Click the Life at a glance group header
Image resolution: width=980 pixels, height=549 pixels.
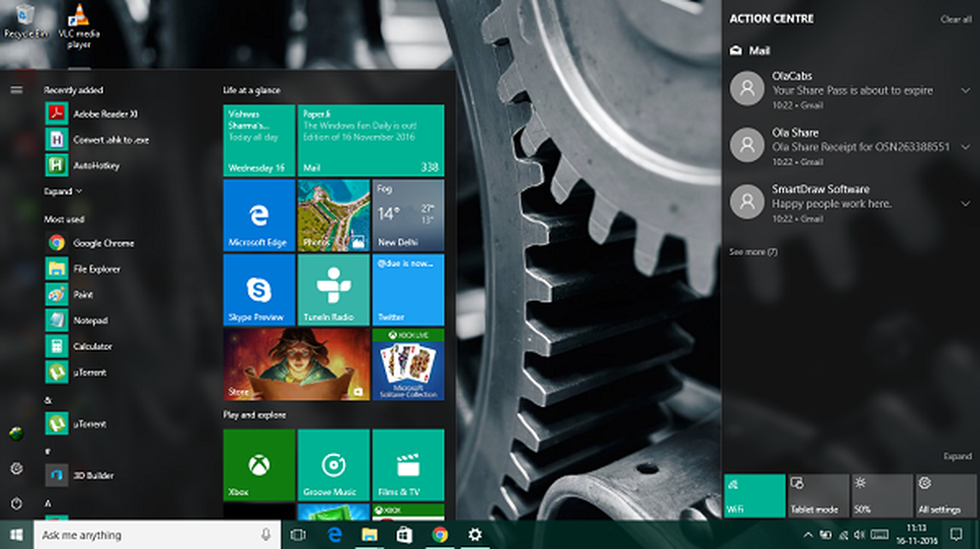(x=251, y=90)
